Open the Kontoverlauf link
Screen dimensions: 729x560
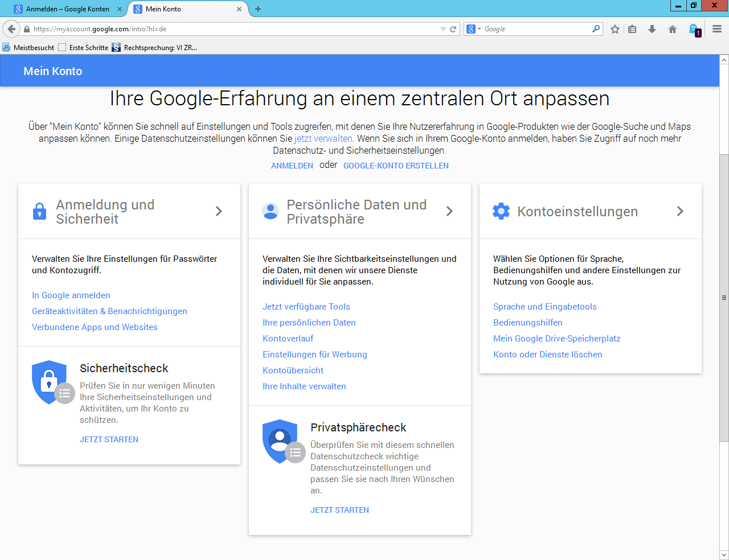[x=288, y=339]
